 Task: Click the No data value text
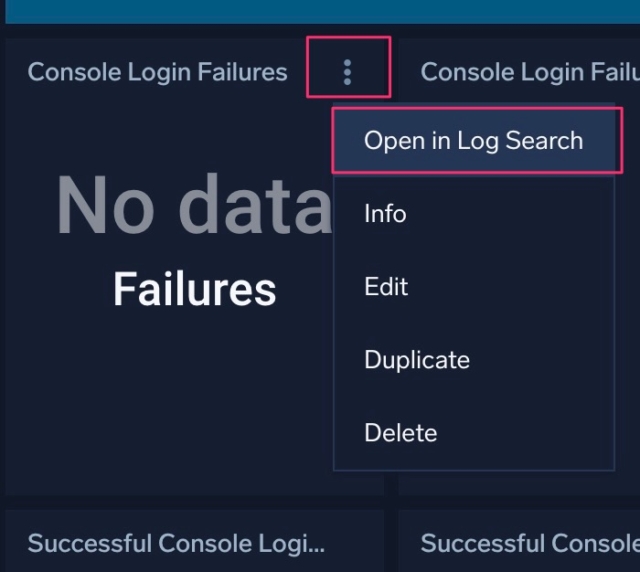pyautogui.click(x=194, y=204)
